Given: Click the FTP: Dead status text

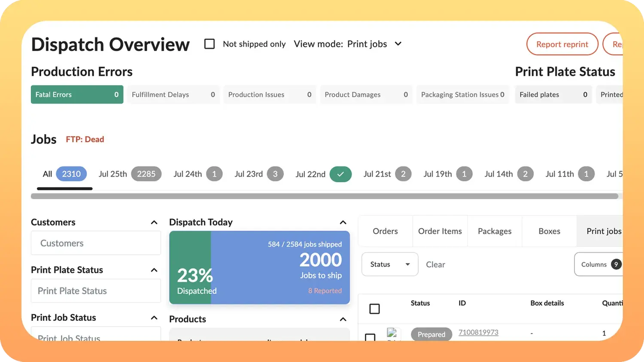Looking at the screenshot, I should click(x=85, y=139).
